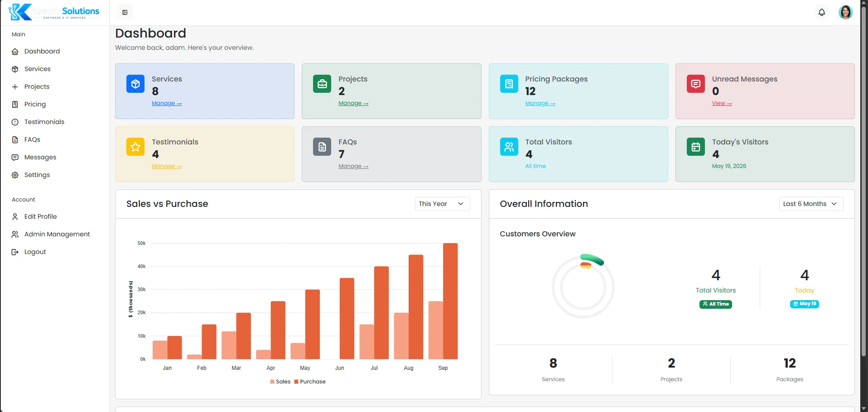Click Manage link in Testimonials card
The height and width of the screenshot is (412, 868).
click(166, 166)
